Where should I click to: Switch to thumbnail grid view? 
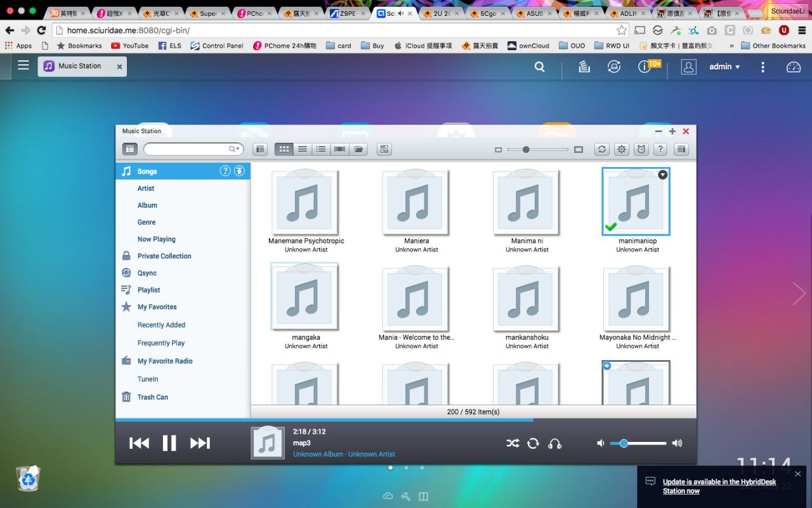[284, 149]
